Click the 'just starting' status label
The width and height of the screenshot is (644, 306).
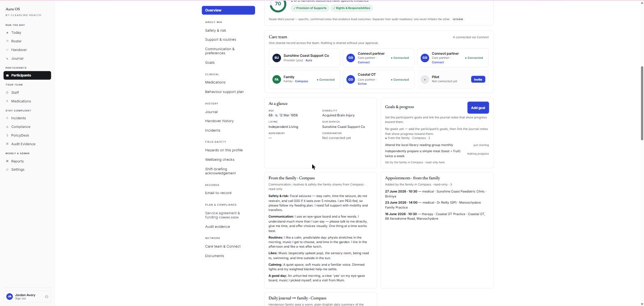pos(481,145)
